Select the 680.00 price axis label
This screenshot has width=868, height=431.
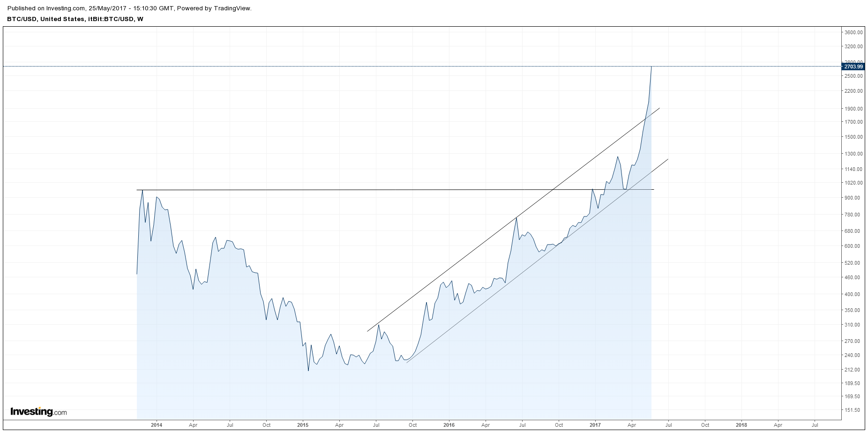click(853, 231)
